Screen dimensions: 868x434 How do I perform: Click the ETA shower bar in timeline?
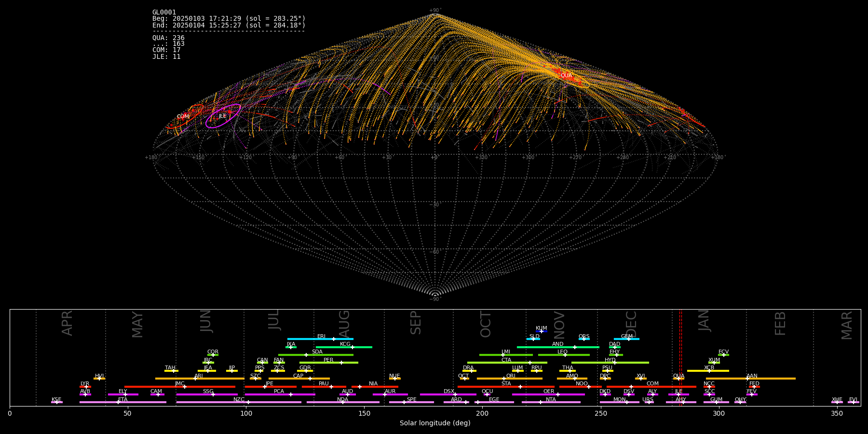click(123, 402)
